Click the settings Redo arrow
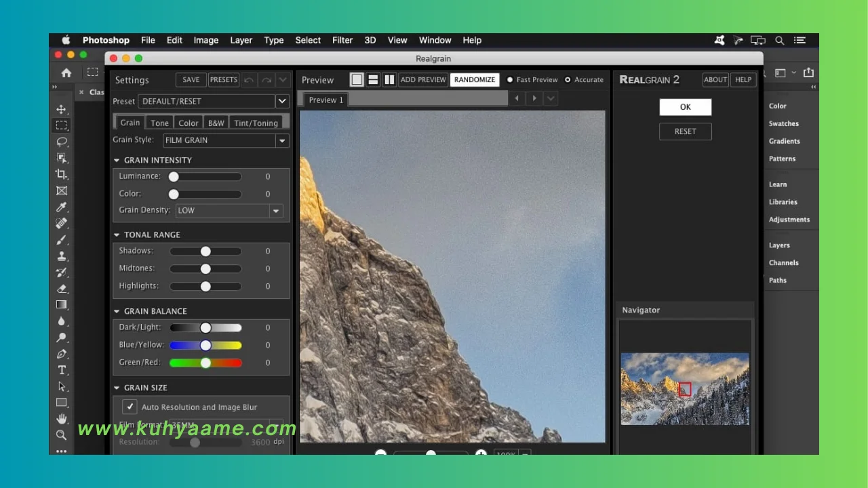The width and height of the screenshot is (868, 488). point(267,80)
